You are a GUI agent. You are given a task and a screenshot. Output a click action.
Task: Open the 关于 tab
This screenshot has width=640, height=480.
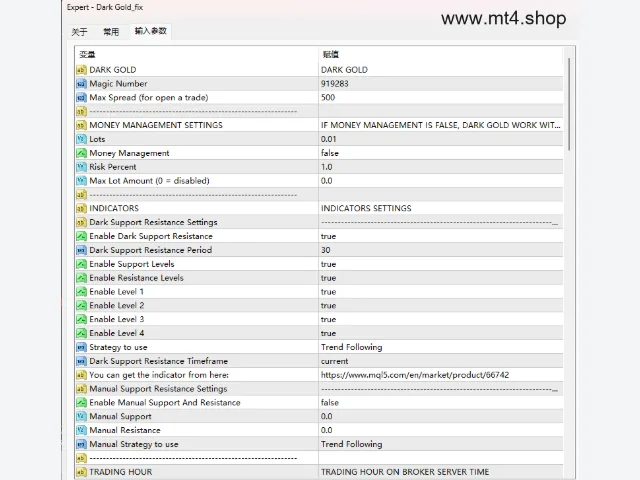pyautogui.click(x=79, y=32)
